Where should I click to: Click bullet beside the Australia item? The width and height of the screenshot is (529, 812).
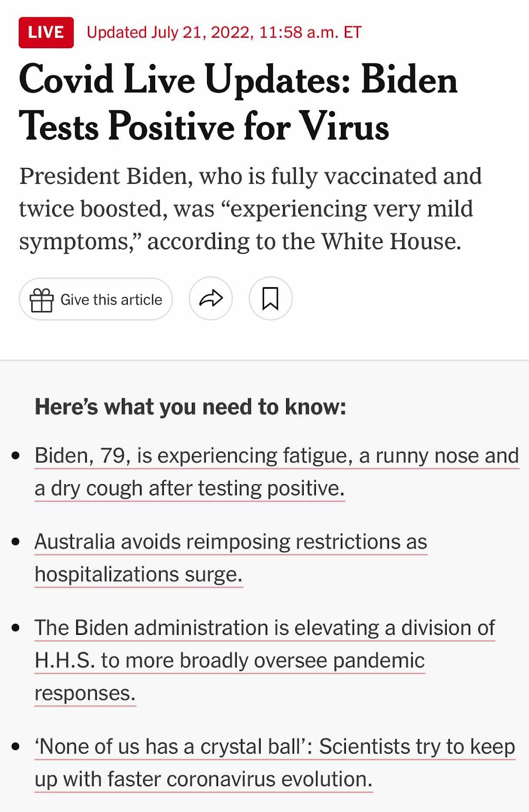16,542
